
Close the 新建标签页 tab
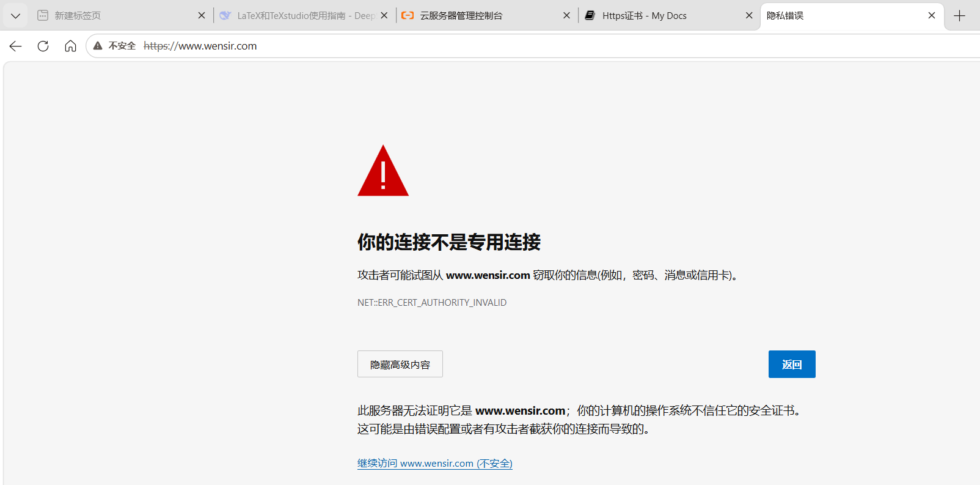(202, 16)
